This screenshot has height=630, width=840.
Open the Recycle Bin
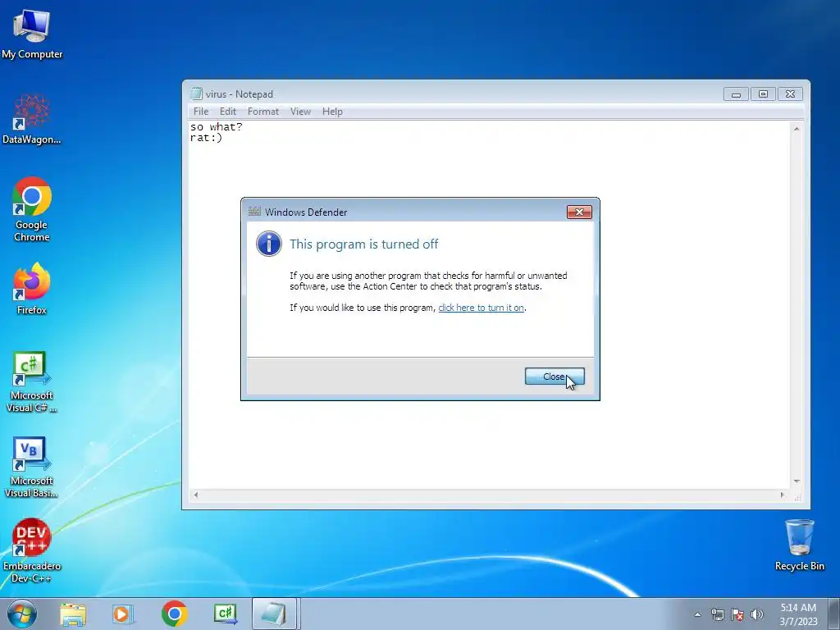(x=799, y=545)
